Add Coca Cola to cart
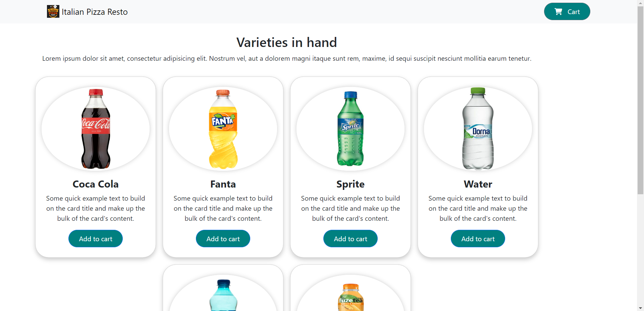Viewport: 644px width, 311px height. tap(95, 239)
